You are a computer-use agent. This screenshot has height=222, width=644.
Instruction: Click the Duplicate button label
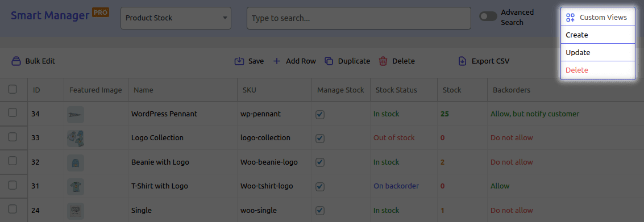point(354,61)
